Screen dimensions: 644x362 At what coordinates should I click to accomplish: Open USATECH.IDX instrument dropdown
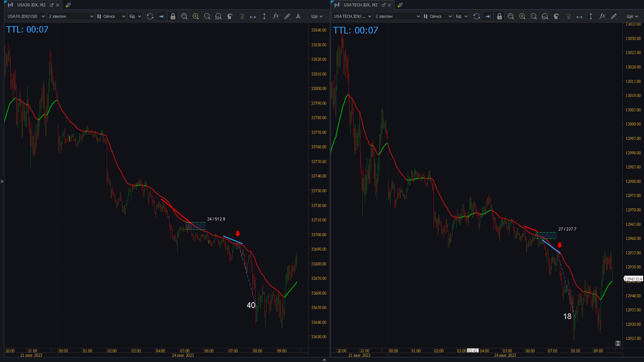point(352,16)
